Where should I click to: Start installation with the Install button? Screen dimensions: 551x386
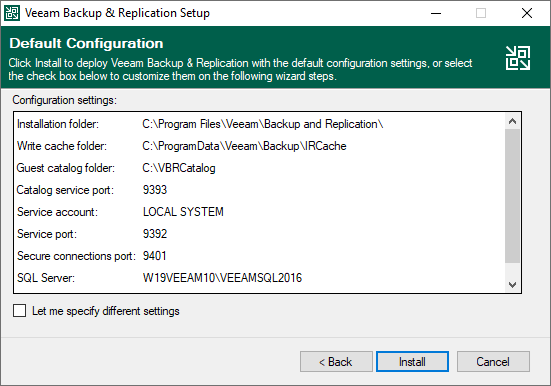[412, 361]
